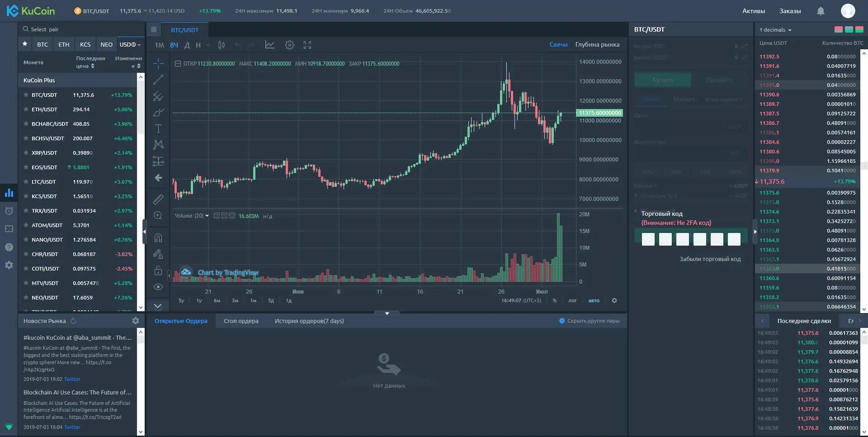Toggle hide other pairs option
The image size is (868, 437).
pyautogui.click(x=589, y=321)
